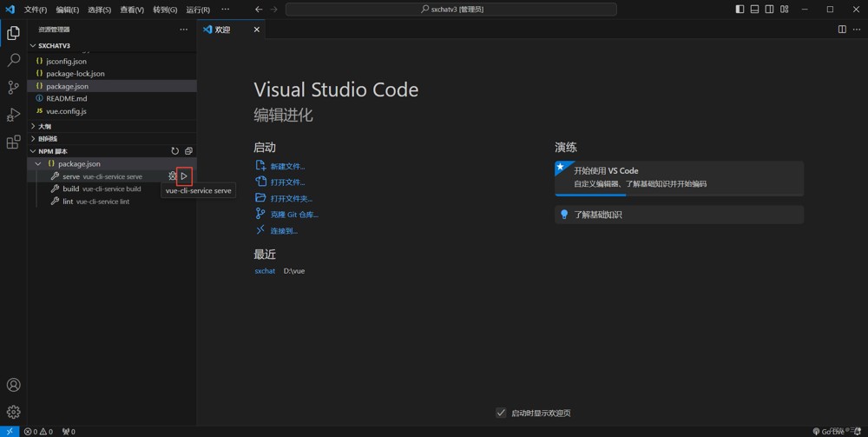This screenshot has height=437, width=868.
Task: Toggle primary side bar visibility
Action: [x=740, y=10]
